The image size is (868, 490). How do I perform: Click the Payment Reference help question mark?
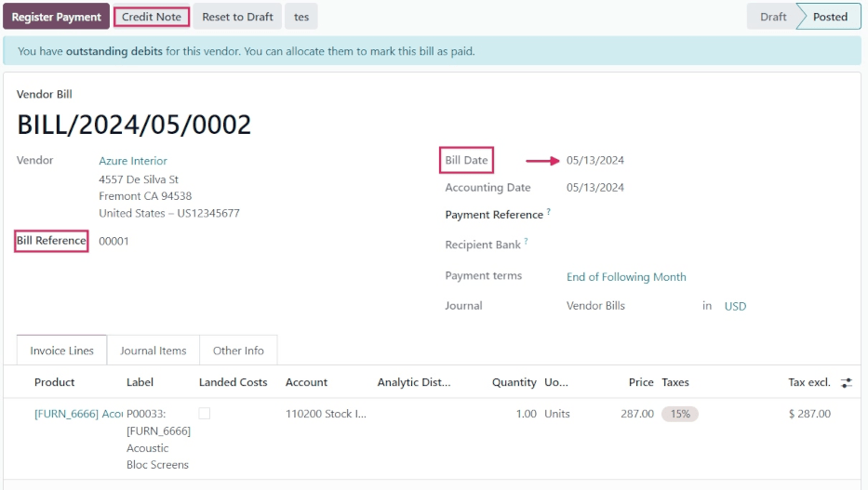549,213
